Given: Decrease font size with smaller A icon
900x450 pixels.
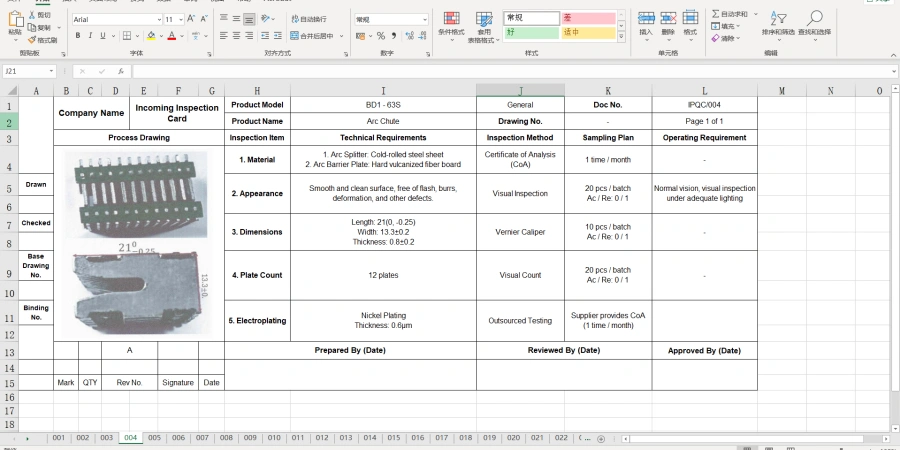Looking at the screenshot, I should [x=204, y=20].
